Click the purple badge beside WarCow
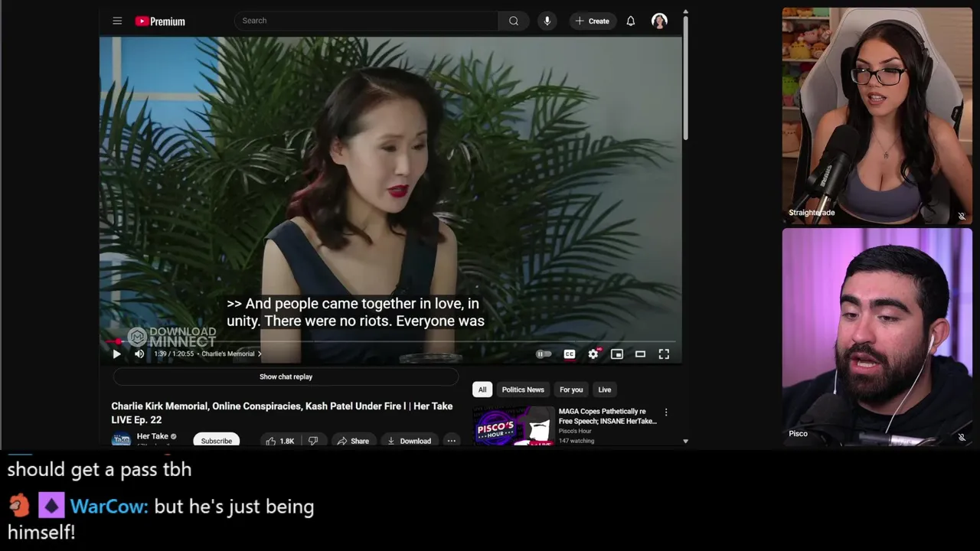This screenshot has height=551, width=980. pyautogui.click(x=51, y=506)
